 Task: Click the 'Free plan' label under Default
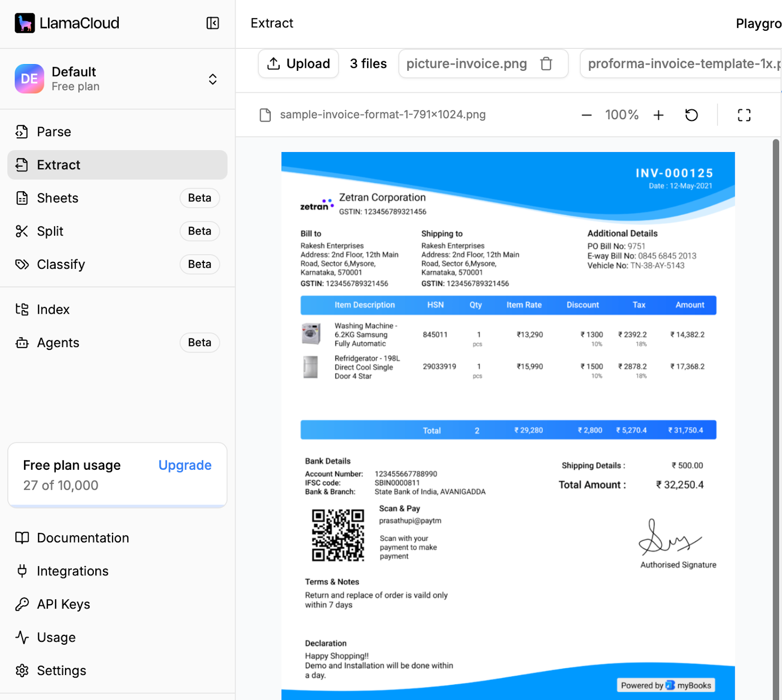click(76, 87)
